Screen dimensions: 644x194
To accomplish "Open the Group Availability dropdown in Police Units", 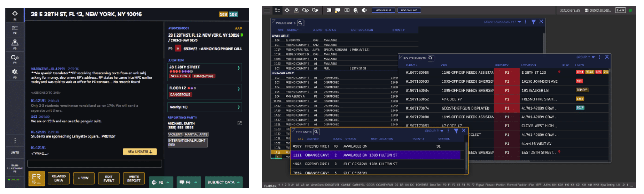I will [519, 22].
